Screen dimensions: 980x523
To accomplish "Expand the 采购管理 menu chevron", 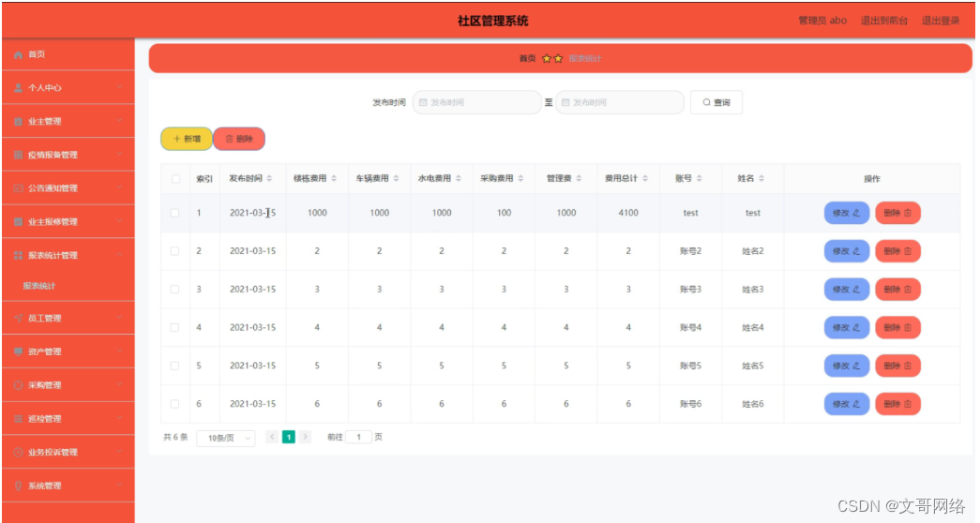I will [x=119, y=385].
